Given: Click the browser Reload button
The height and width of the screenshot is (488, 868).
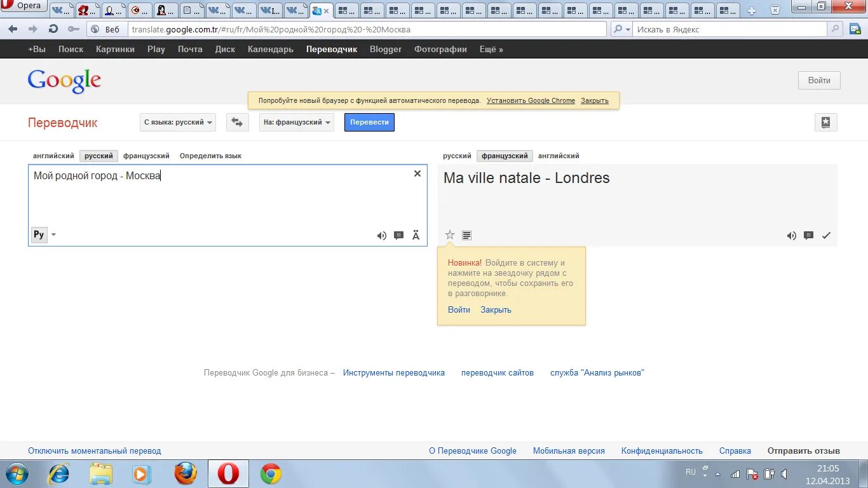Looking at the screenshot, I should pos(53,29).
